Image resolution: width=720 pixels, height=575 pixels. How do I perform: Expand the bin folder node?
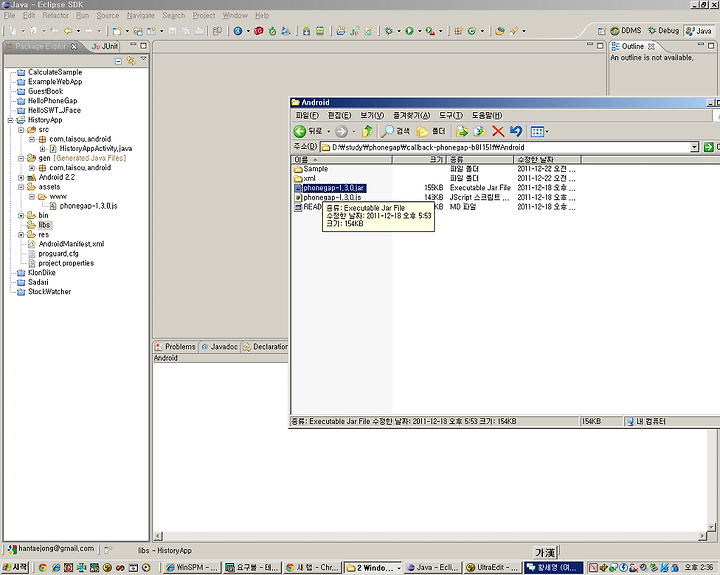[x=21, y=216]
